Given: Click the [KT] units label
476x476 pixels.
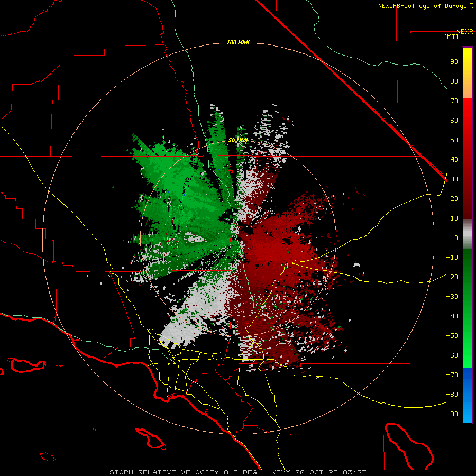Looking at the screenshot, I should point(452,36).
